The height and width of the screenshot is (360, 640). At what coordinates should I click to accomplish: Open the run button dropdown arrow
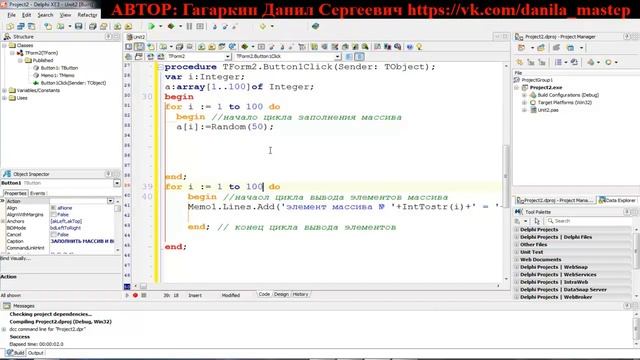point(160,27)
